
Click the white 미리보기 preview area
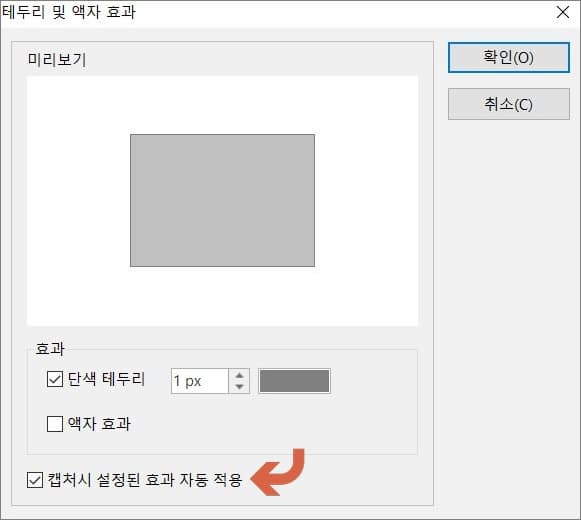(x=222, y=297)
